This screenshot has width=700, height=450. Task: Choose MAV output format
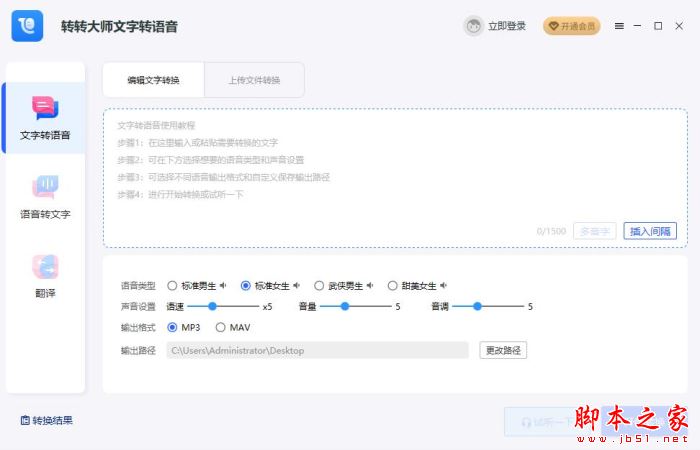click(220, 327)
